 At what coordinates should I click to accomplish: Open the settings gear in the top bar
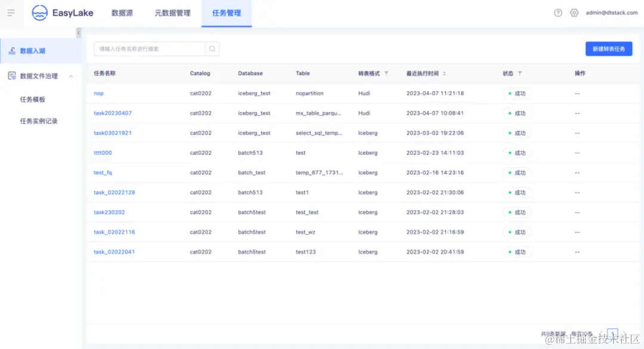(x=574, y=12)
